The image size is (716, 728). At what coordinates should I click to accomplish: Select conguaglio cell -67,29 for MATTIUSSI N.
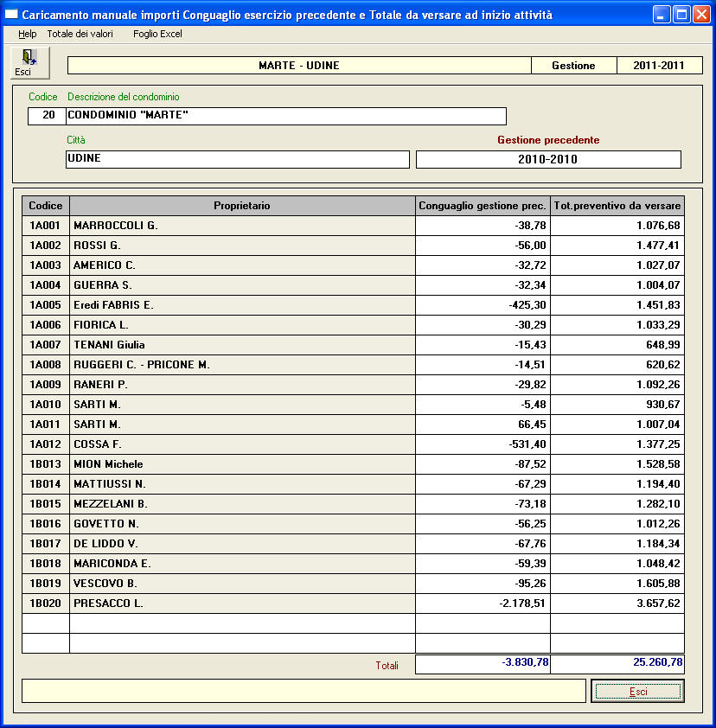coord(483,484)
